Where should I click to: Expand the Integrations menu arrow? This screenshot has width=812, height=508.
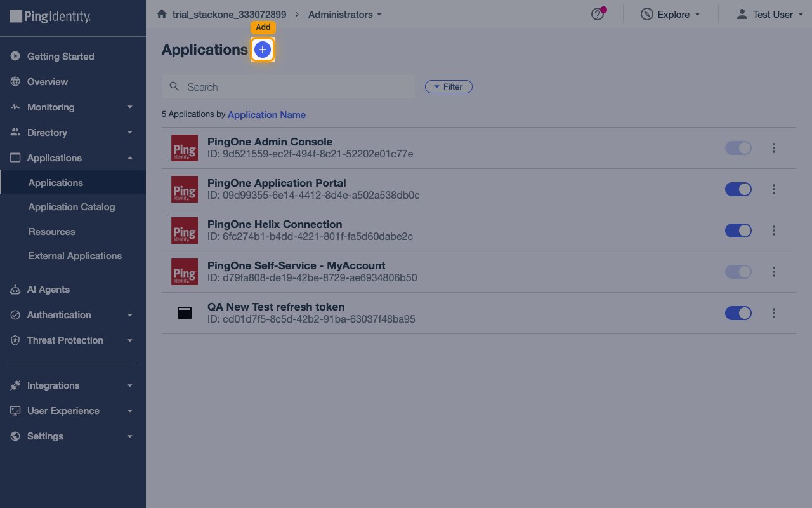tap(130, 385)
